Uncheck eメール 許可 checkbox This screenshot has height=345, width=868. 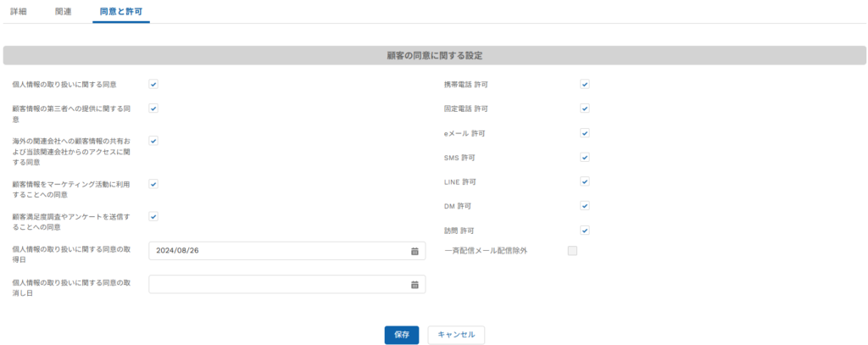tap(585, 133)
